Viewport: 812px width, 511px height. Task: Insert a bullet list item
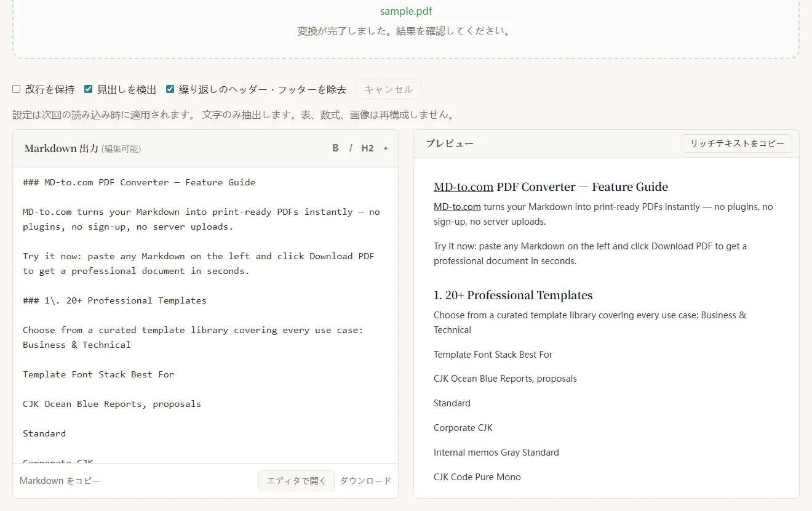(386, 148)
